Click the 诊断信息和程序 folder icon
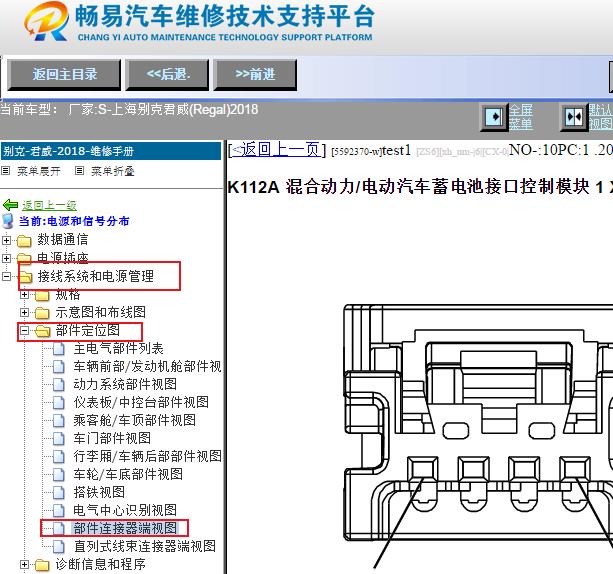Viewport: 613px width, 574px height. coord(42,565)
